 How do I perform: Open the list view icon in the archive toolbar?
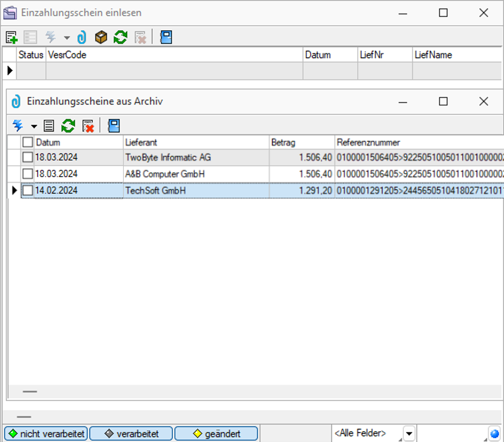49,125
